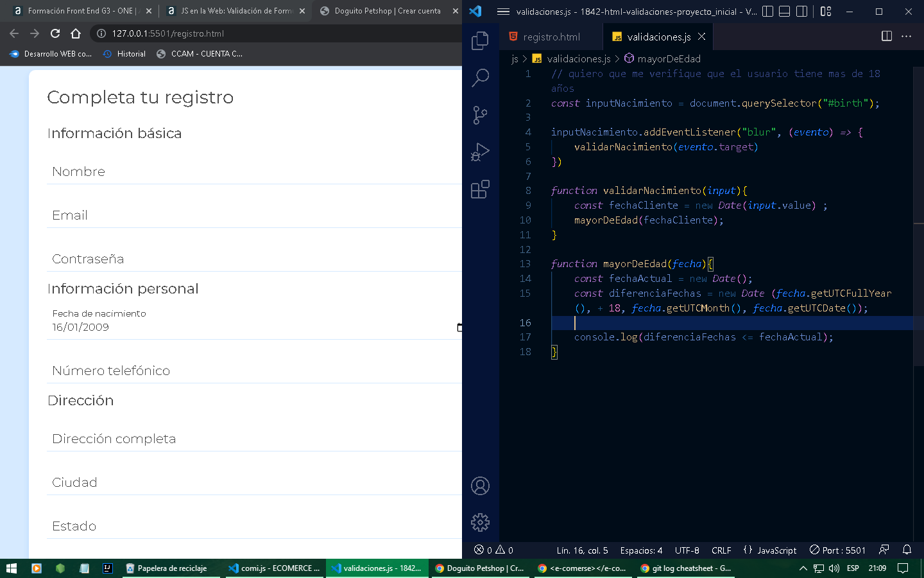Switch to JS en la Web browser tab
This screenshot has width=924, height=578.
pos(235,11)
